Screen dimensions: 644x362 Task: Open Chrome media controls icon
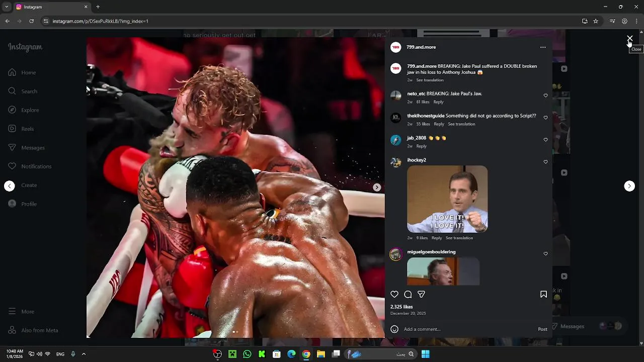click(x=612, y=21)
